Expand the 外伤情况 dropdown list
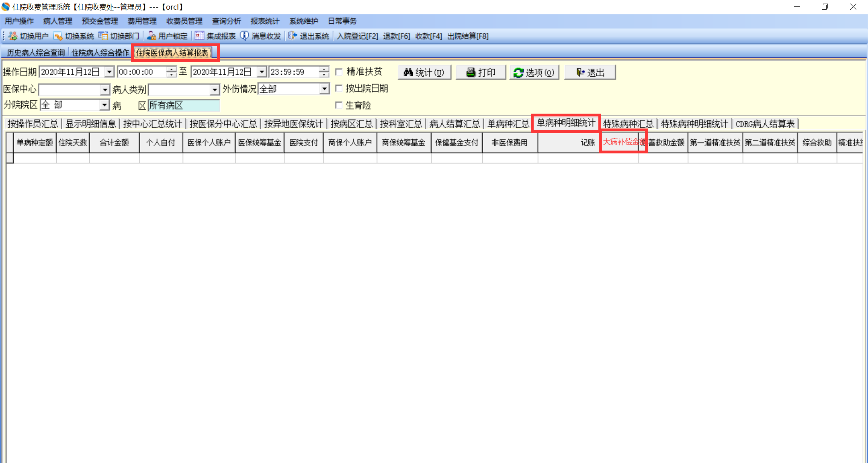 pyautogui.click(x=324, y=89)
